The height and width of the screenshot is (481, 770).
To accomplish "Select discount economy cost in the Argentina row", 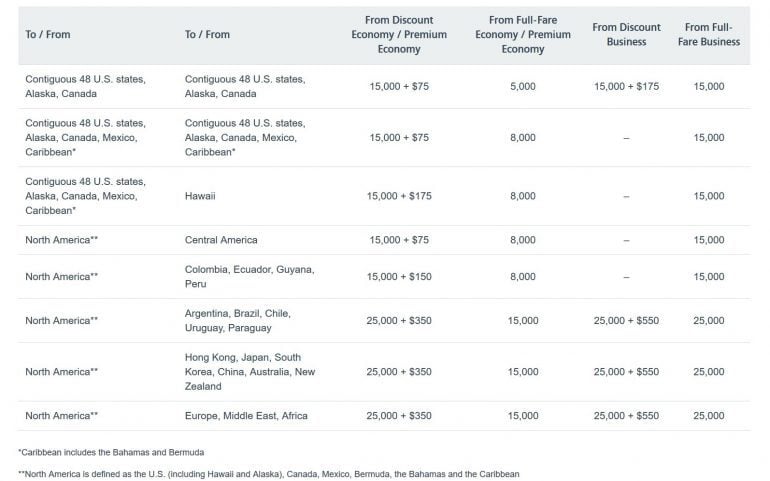I will [406, 320].
